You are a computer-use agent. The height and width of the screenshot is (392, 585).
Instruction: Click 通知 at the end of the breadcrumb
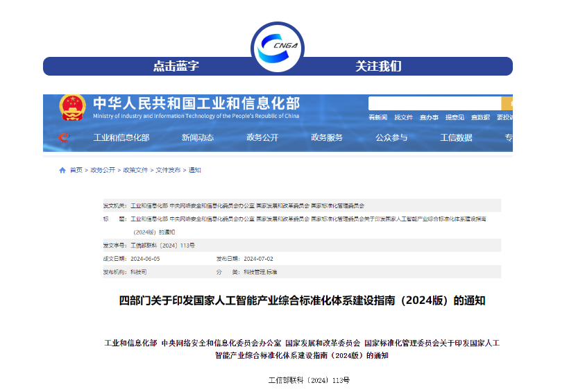(x=195, y=170)
